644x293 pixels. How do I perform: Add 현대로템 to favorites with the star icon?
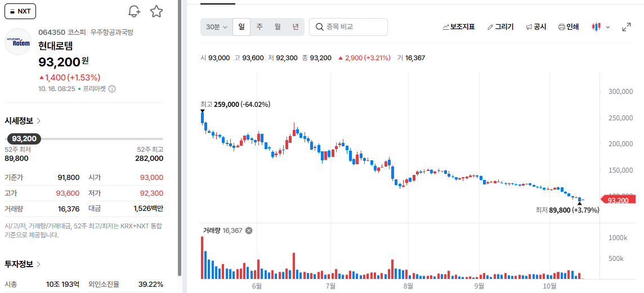point(156,11)
